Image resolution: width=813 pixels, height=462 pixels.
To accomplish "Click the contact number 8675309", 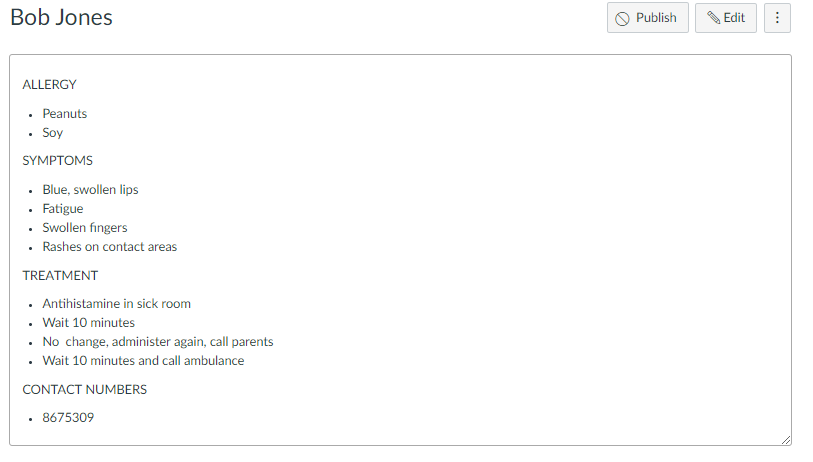I will 68,418.
